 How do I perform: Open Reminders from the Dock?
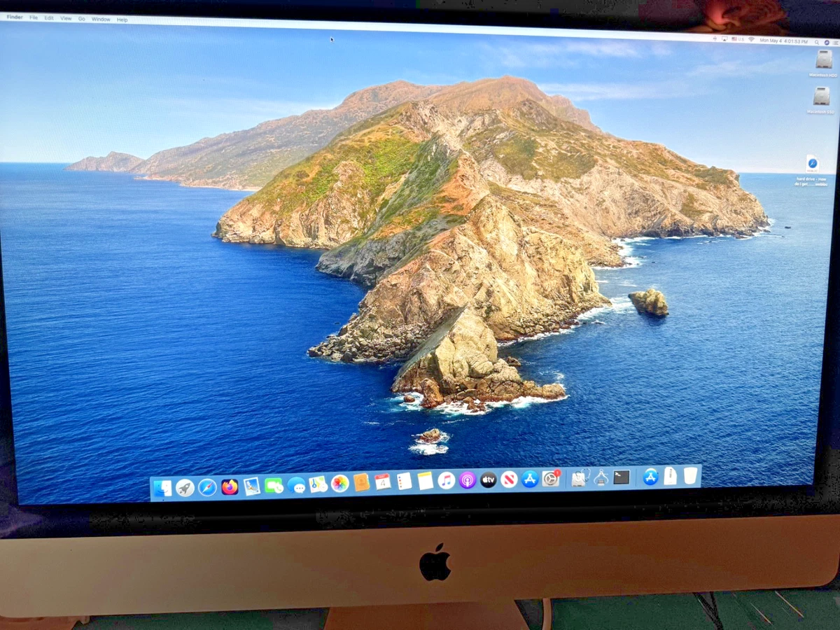404,481
